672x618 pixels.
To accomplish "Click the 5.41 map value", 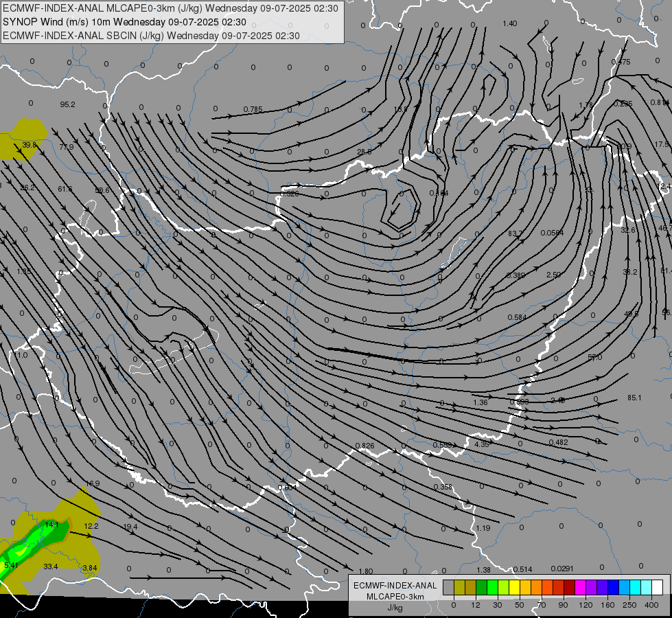I will tap(11, 566).
